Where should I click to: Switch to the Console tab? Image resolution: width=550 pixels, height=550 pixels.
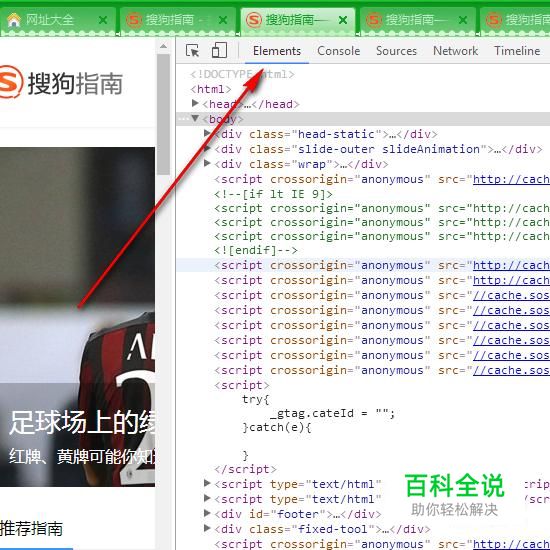338,51
